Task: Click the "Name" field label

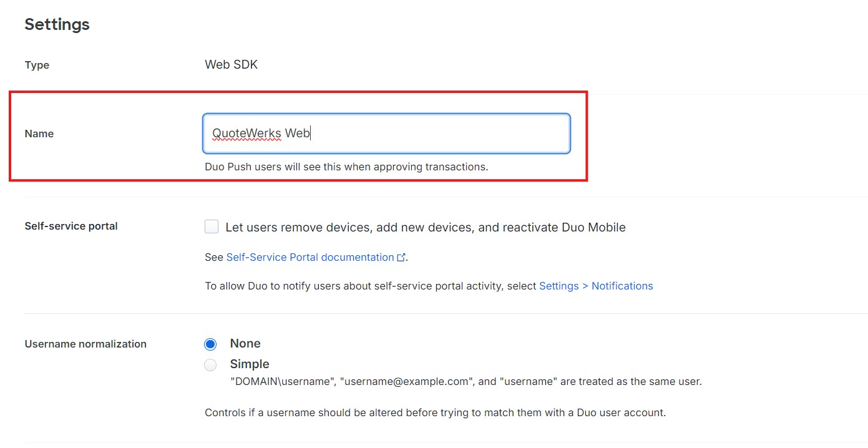Action: [x=39, y=134]
